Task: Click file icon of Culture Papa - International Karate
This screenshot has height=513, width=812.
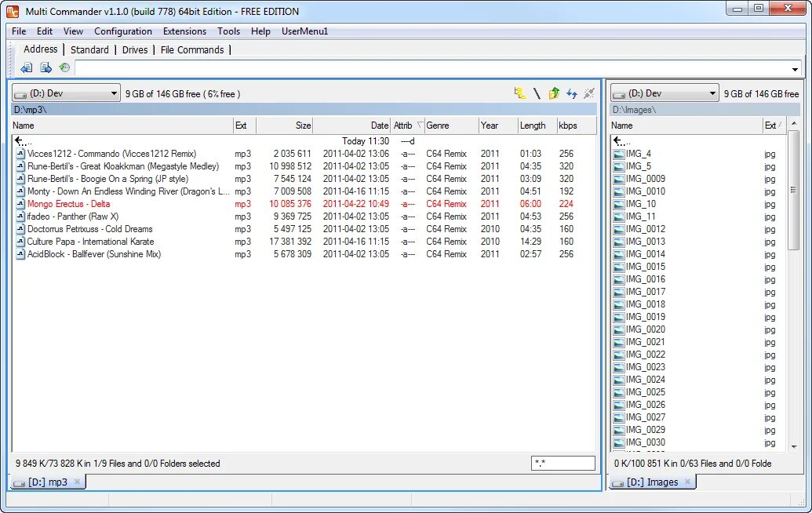Action: [20, 242]
